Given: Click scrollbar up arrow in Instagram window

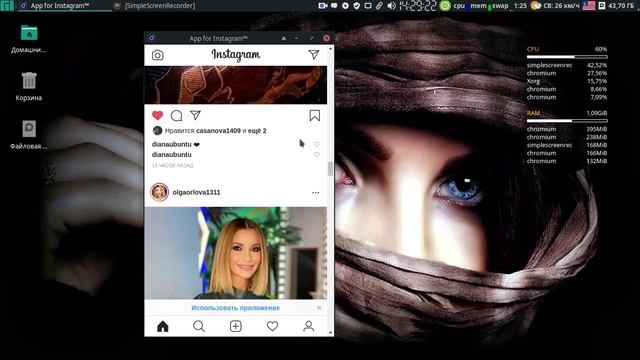Looking at the screenshot, I should [x=330, y=48].
